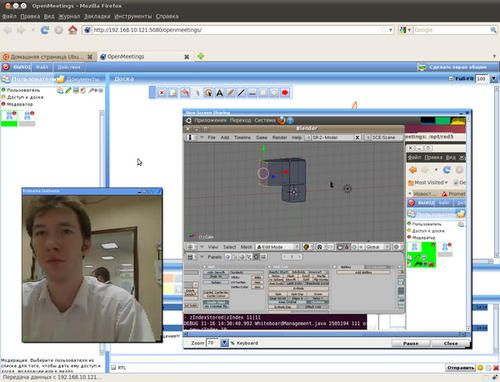
Task: Select first user thumbnail with green bar
Action: (x=9, y=118)
